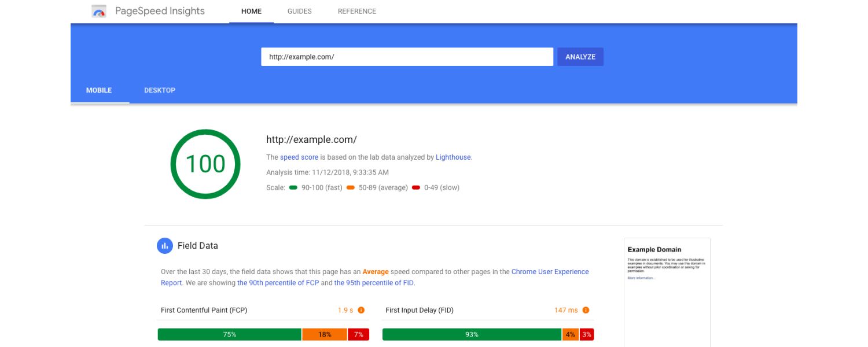Viewport: 868px width, 347px height.
Task: Select the MOBILE tab
Action: [x=99, y=90]
